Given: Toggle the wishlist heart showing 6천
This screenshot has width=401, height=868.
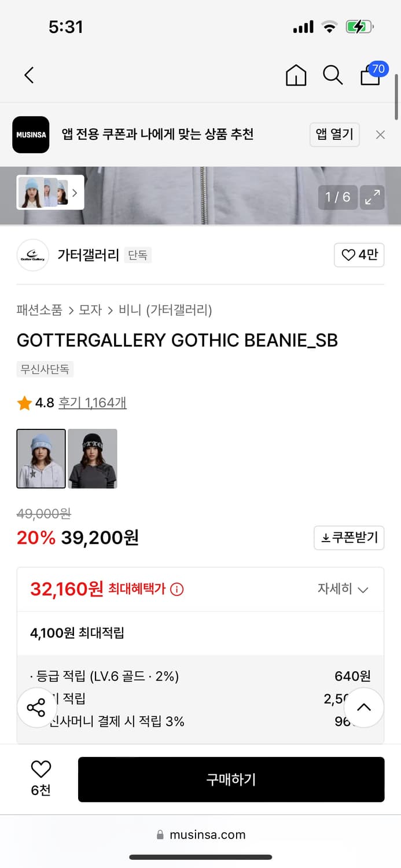Looking at the screenshot, I should tap(40, 770).
